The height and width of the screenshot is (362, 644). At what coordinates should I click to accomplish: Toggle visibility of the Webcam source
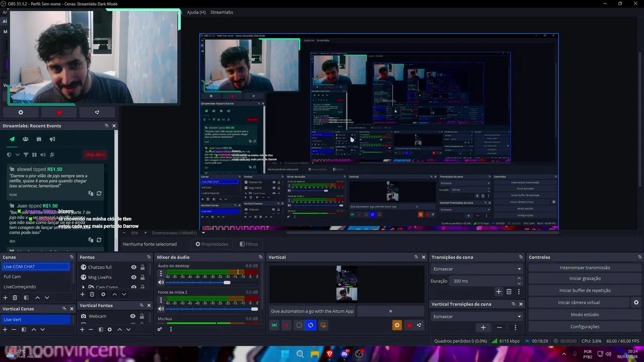(133, 316)
